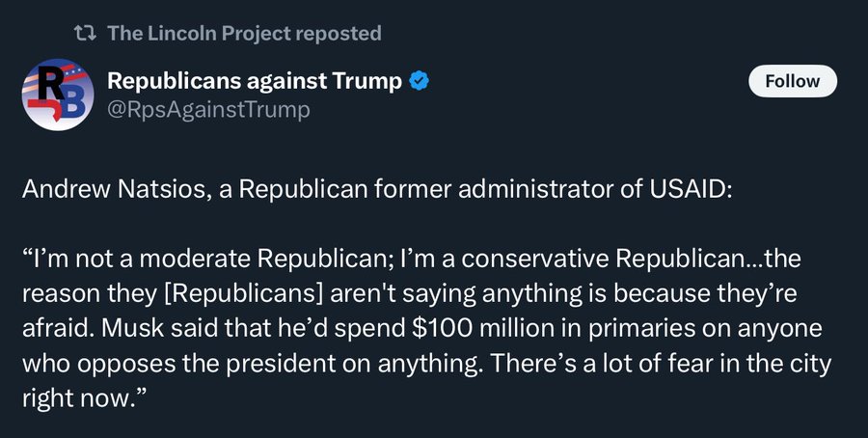Click the $100 million figure in the quote

click(x=497, y=328)
